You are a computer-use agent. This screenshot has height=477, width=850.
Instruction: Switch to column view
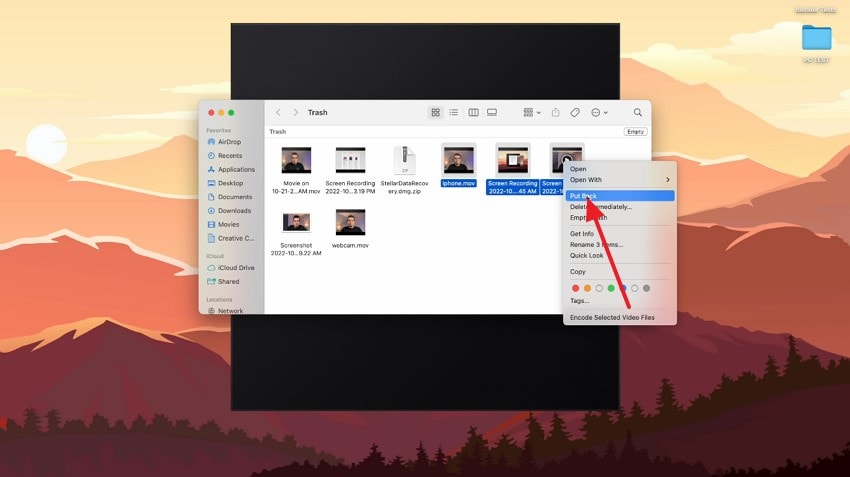click(473, 112)
